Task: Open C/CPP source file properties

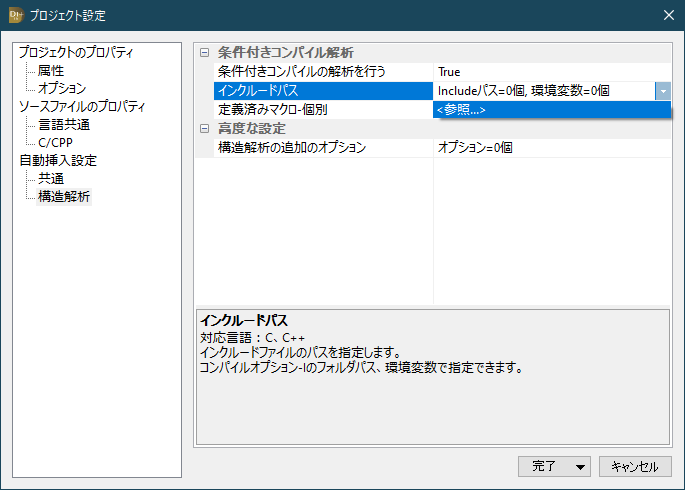Action: (x=56, y=143)
